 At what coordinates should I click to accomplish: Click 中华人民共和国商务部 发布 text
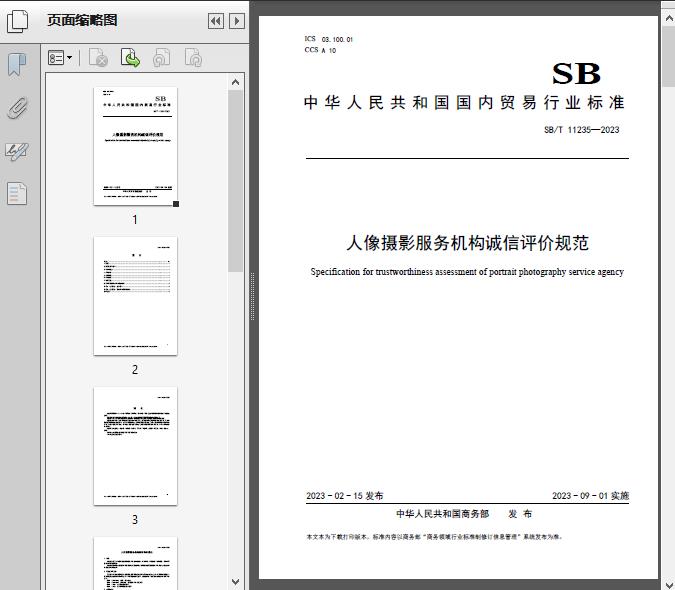(x=464, y=514)
